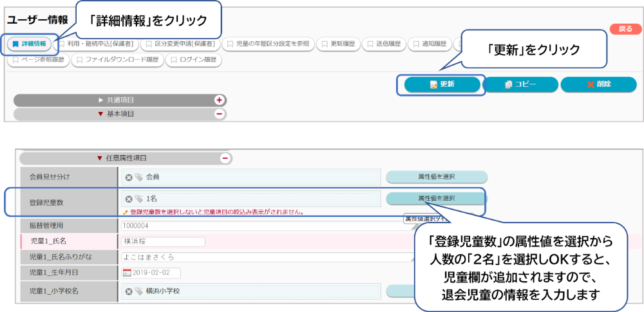Click 属性値を選択 for 登録児童数
The image size is (644, 312).
436,198
